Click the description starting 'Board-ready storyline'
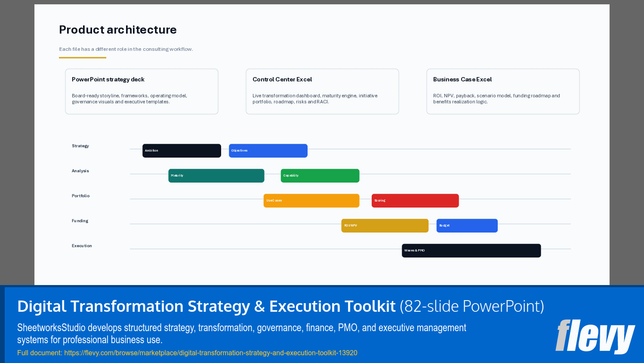 click(129, 99)
